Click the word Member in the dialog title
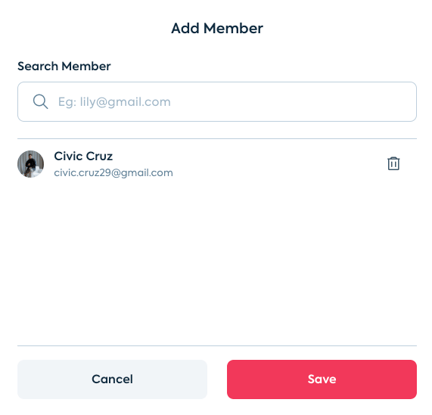The height and width of the screenshot is (415, 432). coord(233,28)
